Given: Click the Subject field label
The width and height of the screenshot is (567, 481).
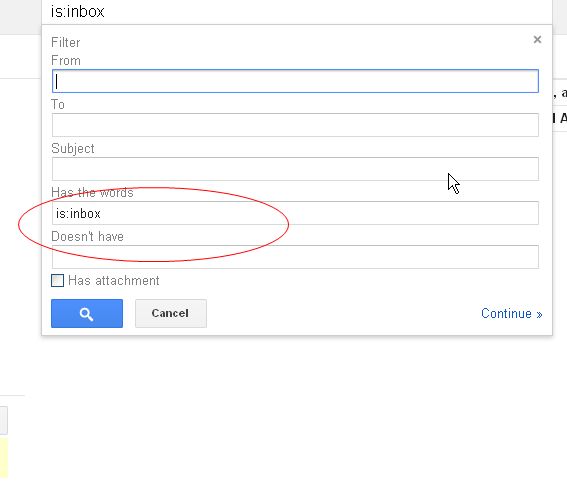Looking at the screenshot, I should coord(73,149).
